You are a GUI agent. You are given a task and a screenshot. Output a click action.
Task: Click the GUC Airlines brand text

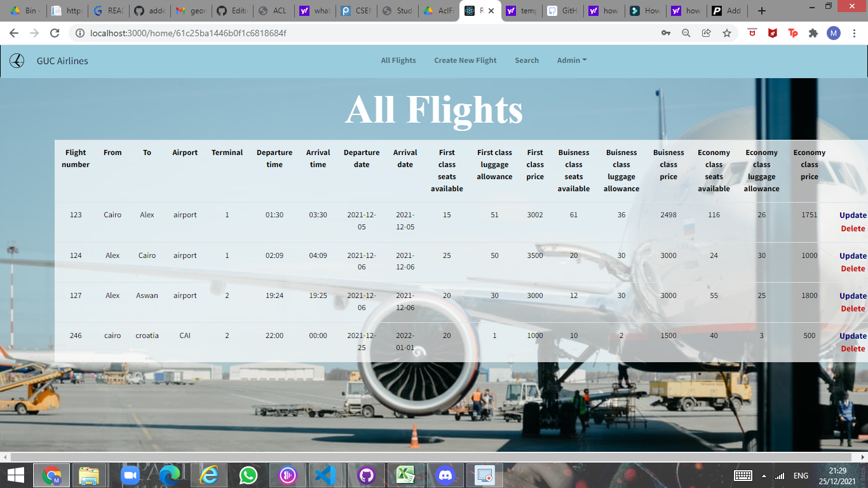coord(62,61)
